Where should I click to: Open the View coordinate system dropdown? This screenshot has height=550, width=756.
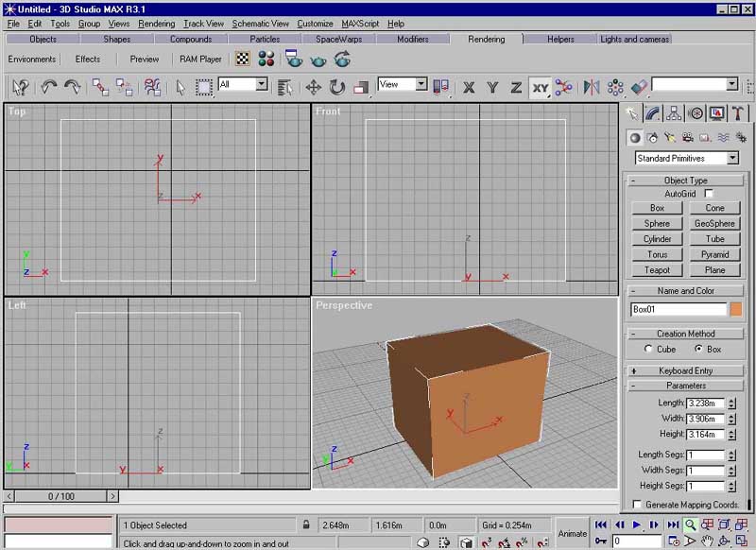(x=403, y=84)
